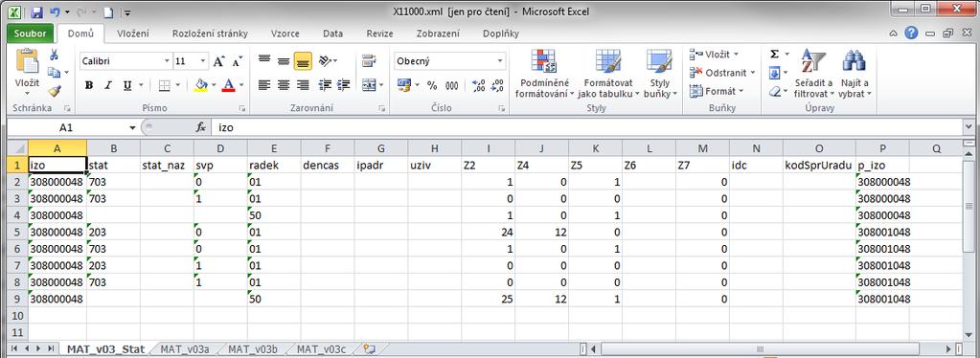Switch to the Vložení ribbon tab
This screenshot has height=358, width=980.
tap(133, 34)
